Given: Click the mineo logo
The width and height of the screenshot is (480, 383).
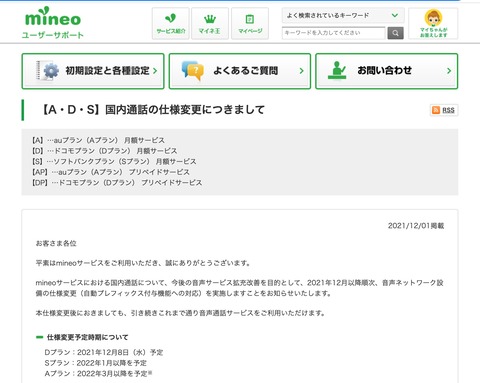Looking at the screenshot, I should (x=53, y=16).
